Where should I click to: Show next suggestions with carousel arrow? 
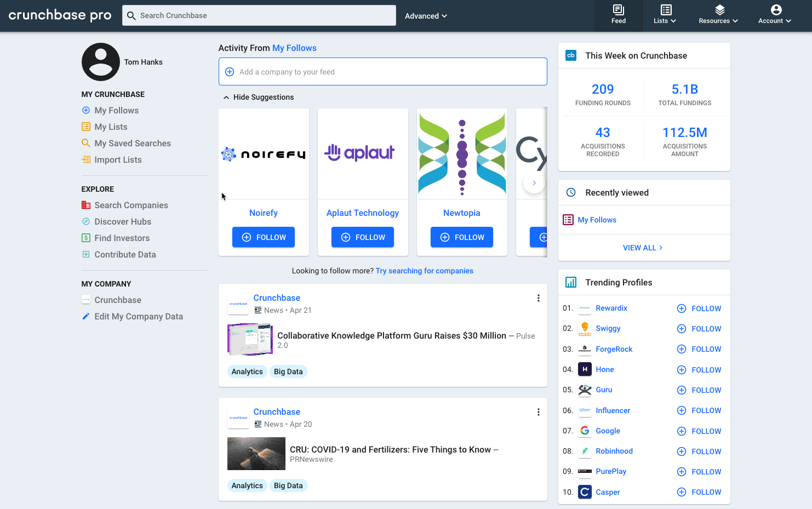pos(534,183)
